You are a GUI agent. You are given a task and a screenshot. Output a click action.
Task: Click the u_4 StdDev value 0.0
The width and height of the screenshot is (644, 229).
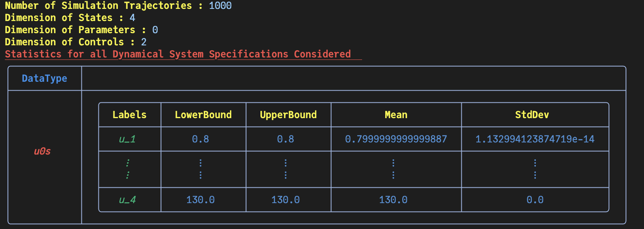point(535,200)
